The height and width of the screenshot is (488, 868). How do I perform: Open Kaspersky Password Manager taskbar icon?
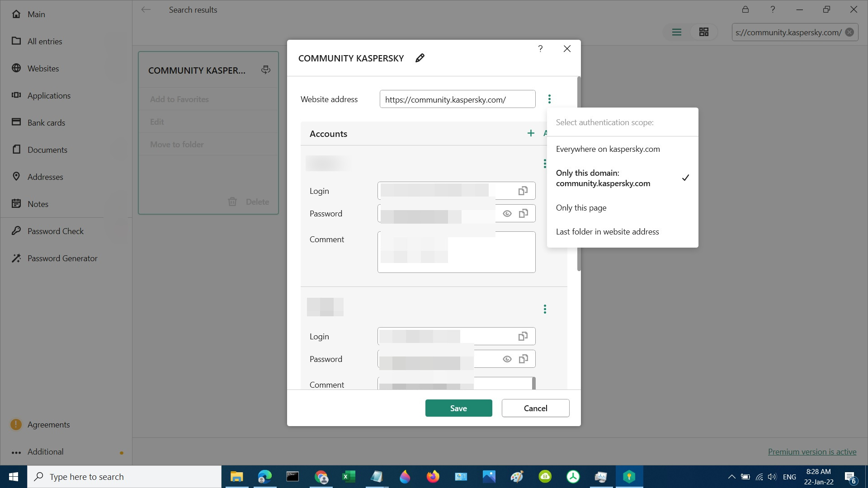point(629,477)
